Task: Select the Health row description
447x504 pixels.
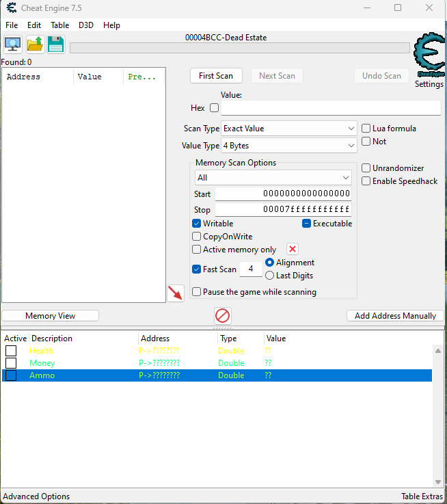Action: click(41, 351)
